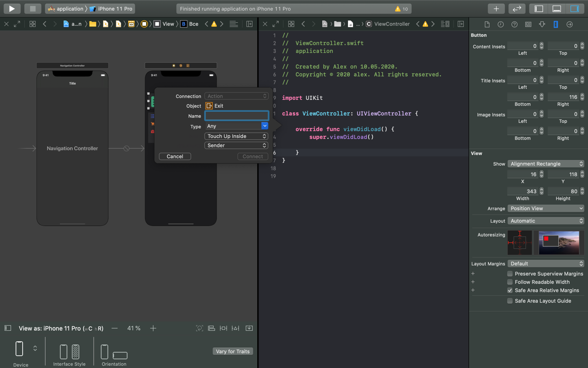
Task: Open the Connections inspector tab
Action: [570, 24]
